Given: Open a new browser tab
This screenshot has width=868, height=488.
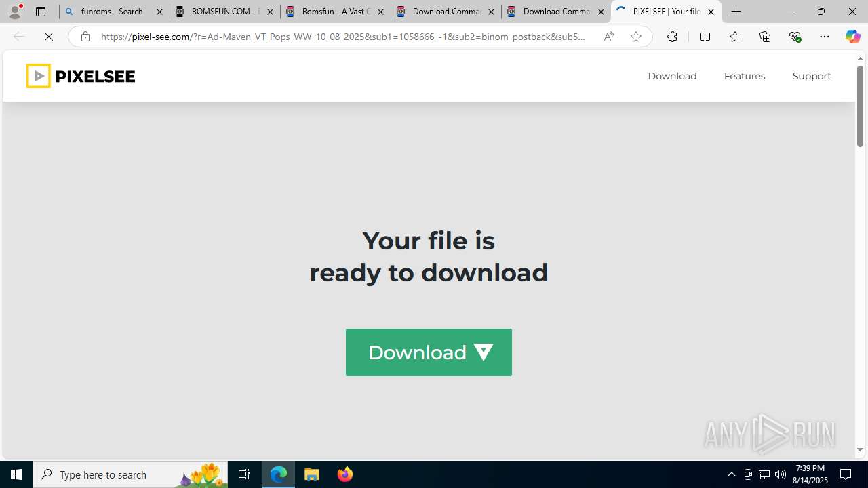Looking at the screenshot, I should coord(736,12).
